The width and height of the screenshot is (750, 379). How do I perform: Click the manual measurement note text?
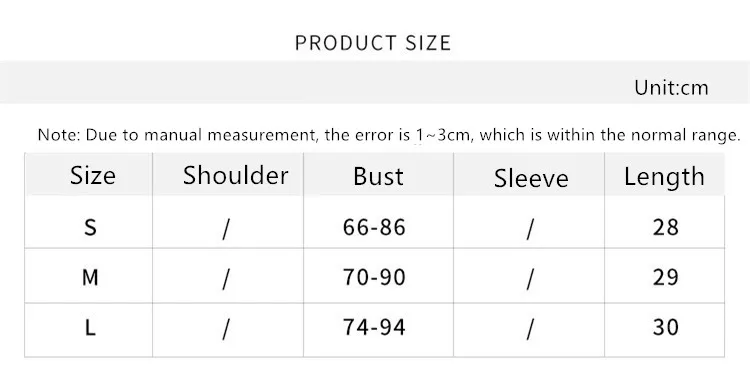(x=389, y=135)
